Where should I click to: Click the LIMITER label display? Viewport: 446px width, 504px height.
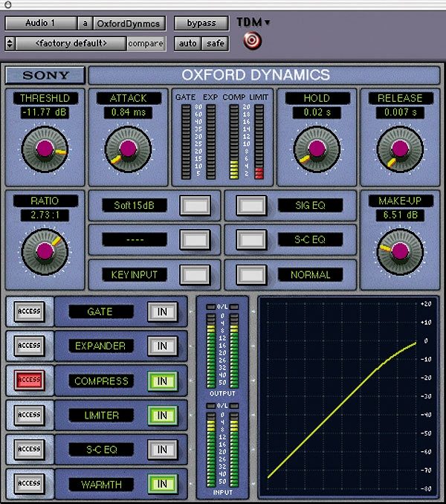point(101,416)
